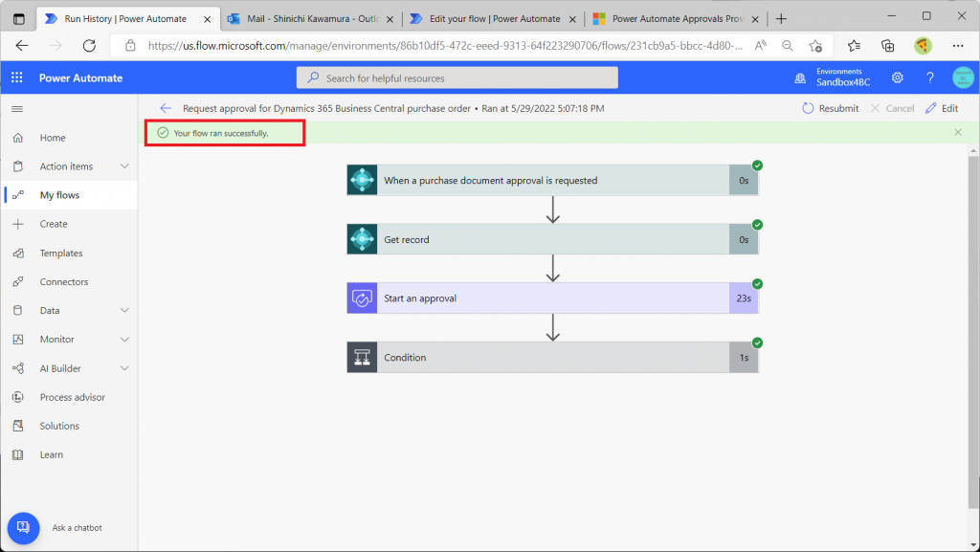Image resolution: width=980 pixels, height=552 pixels.
Task: Expand the Data menu
Action: pos(124,310)
